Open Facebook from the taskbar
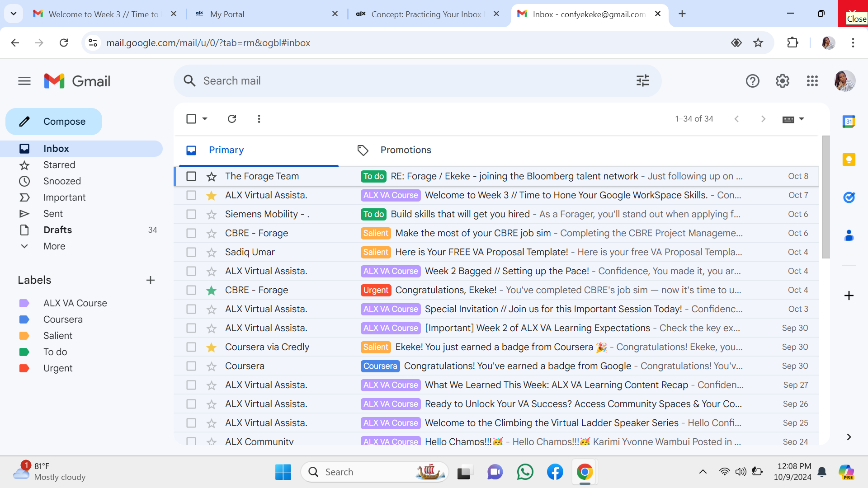Screen dimensions: 868x488 (555, 472)
